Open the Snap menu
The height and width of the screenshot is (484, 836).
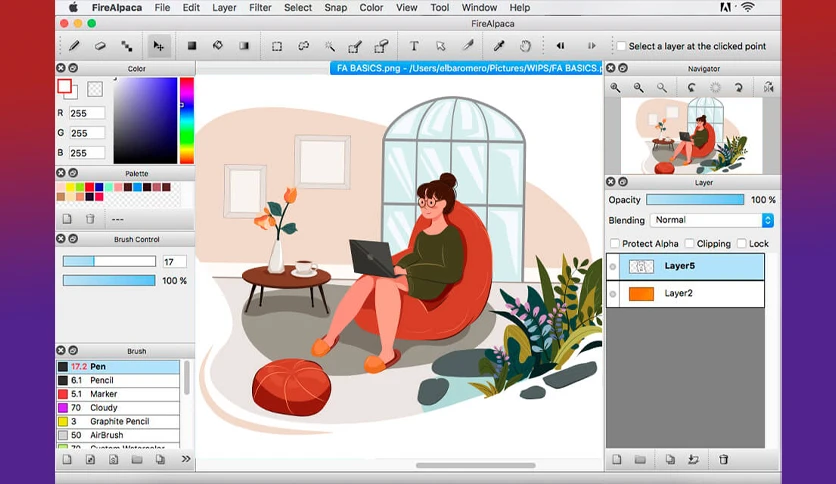pos(335,7)
